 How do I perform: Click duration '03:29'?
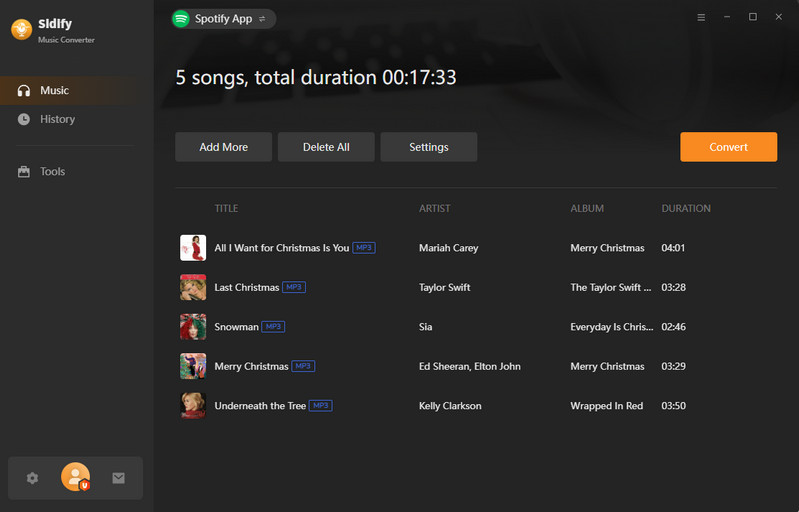(673, 366)
